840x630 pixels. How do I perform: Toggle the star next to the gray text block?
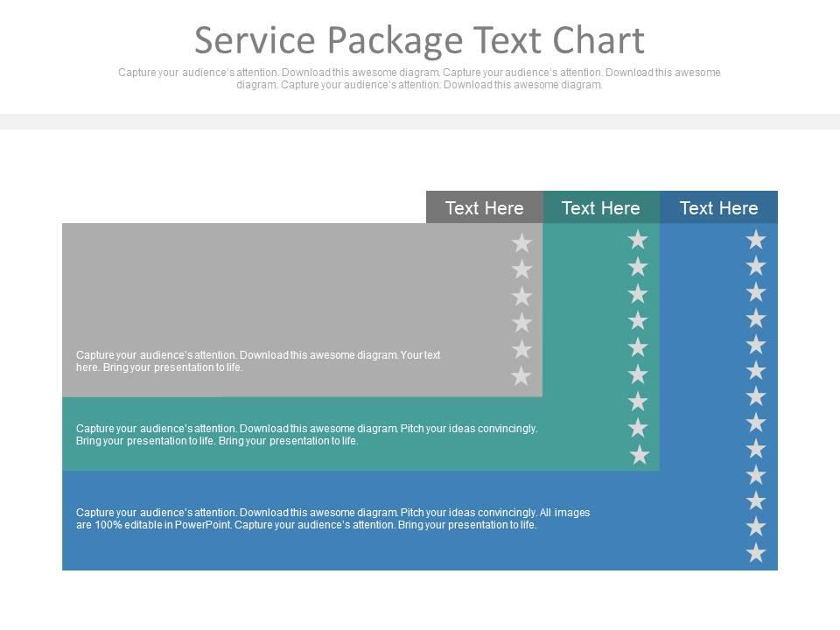point(521,349)
